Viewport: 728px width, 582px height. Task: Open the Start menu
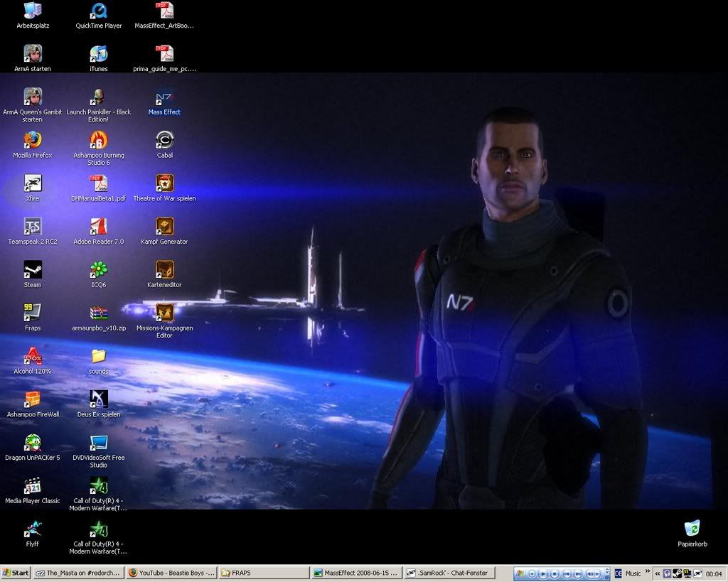15,573
